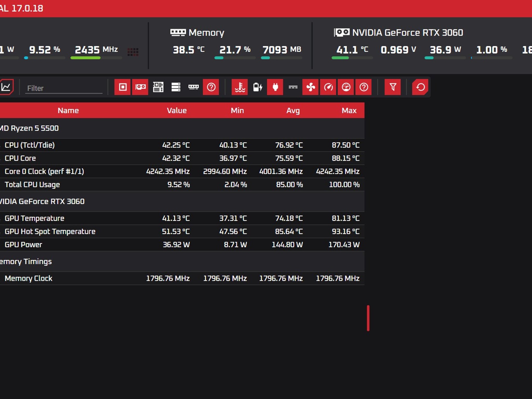Select the GPU Hot Spot Temperature row
The height and width of the screenshot is (399, 532).
click(x=182, y=231)
